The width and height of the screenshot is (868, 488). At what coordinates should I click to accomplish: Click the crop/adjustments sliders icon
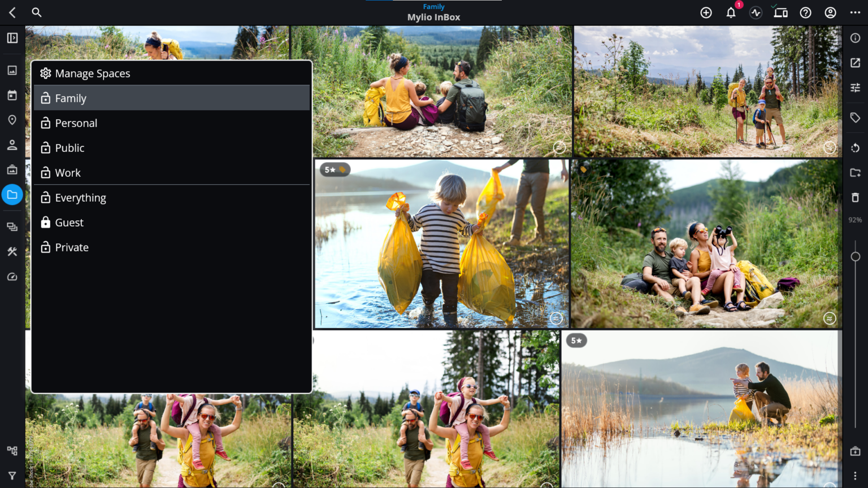(855, 88)
